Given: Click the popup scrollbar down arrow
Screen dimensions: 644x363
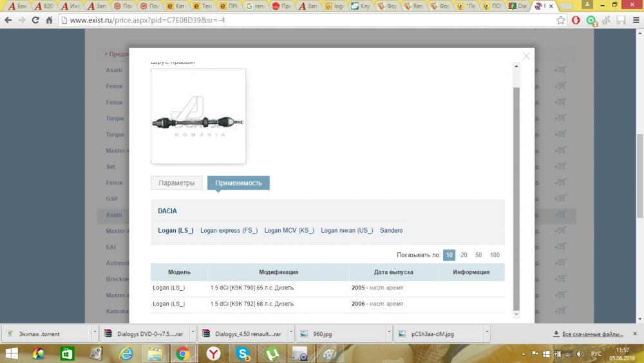Looking at the screenshot, I should point(516,315).
